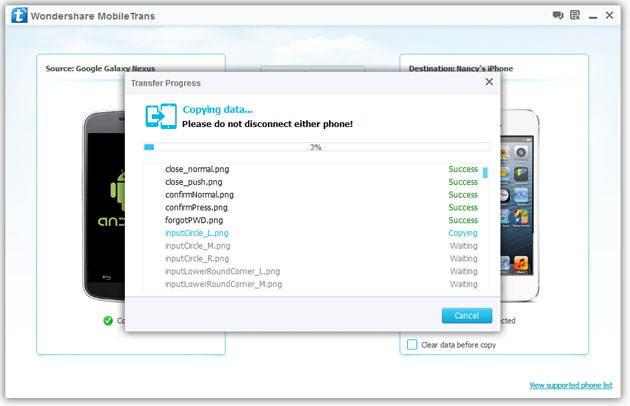Click Success status for forgotPWD.png
Image resolution: width=630 pixels, height=406 pixels.
click(x=463, y=220)
